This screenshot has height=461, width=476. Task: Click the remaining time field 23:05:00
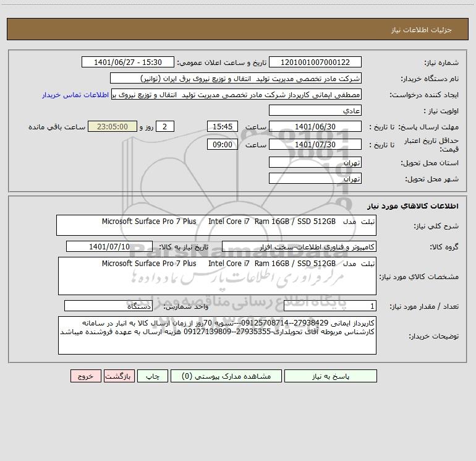click(x=113, y=126)
